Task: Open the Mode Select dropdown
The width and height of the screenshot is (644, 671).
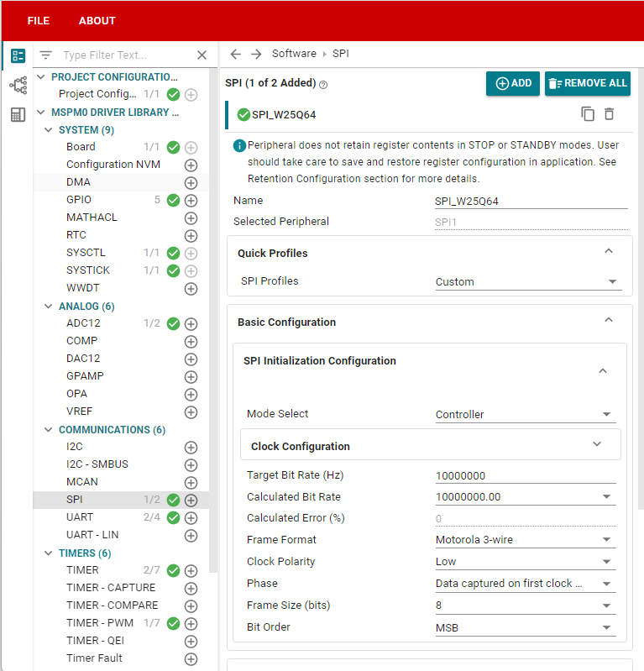Action: 526,414
